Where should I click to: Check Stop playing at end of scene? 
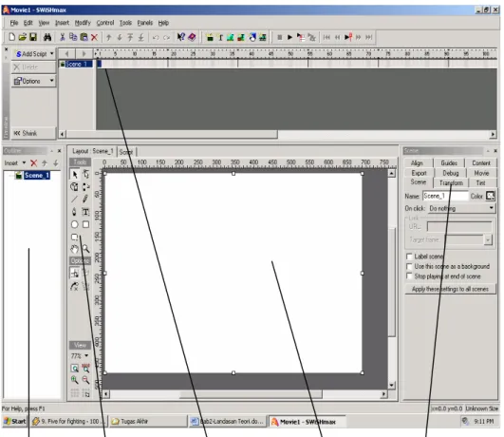click(x=409, y=276)
